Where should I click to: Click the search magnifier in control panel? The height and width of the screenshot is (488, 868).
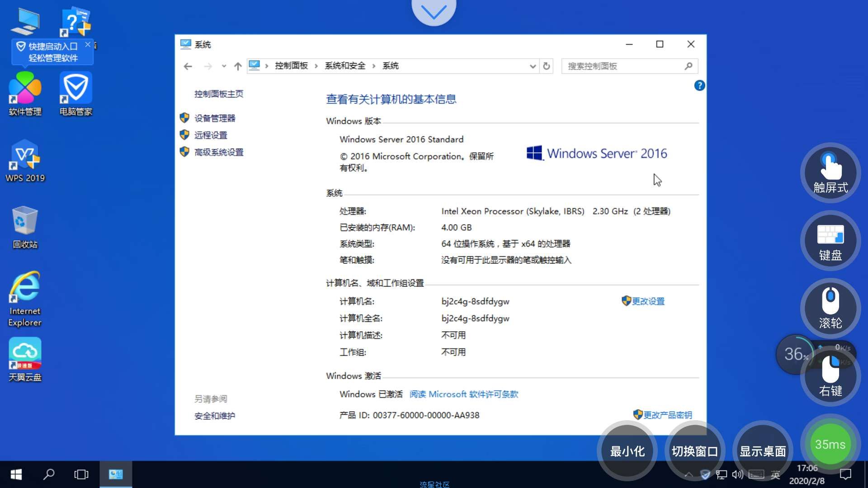[x=689, y=66]
